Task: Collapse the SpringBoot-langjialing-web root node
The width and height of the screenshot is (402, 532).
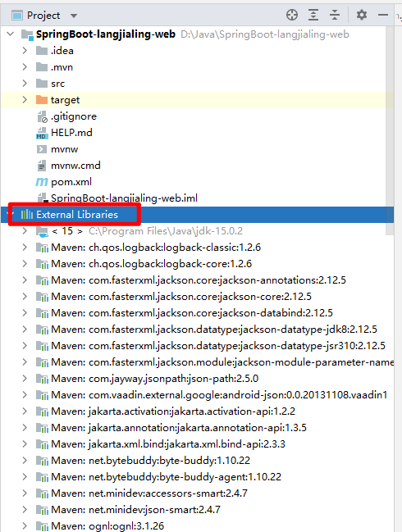Action: pyautogui.click(x=11, y=34)
